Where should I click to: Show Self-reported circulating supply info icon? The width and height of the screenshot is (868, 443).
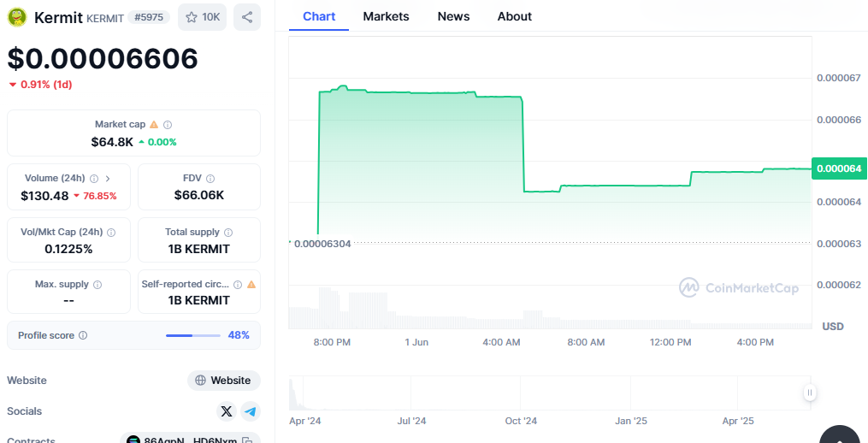click(x=238, y=285)
